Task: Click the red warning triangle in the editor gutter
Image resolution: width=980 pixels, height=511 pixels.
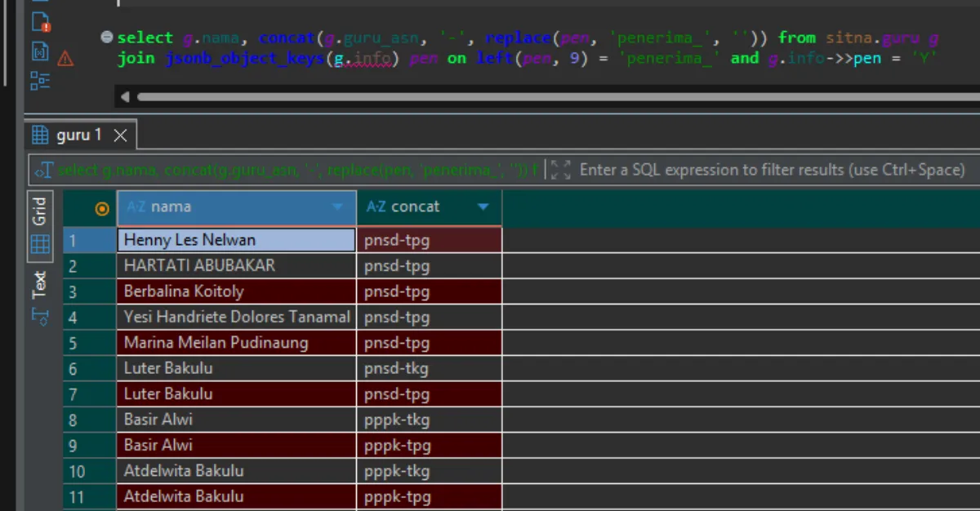Action: (65, 58)
